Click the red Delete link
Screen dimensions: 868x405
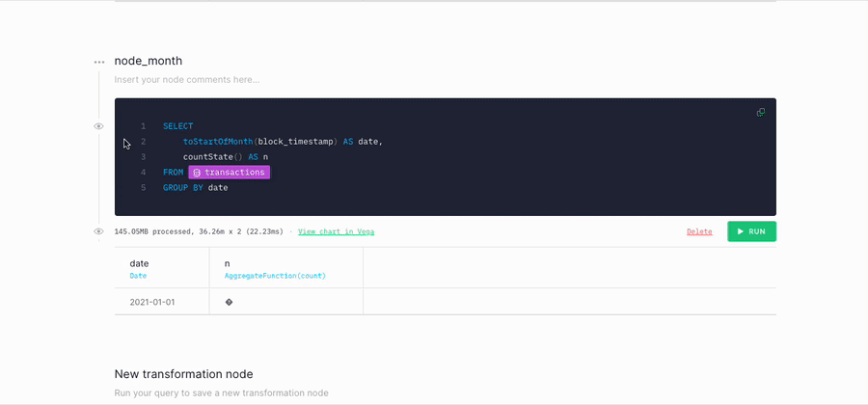pos(699,231)
